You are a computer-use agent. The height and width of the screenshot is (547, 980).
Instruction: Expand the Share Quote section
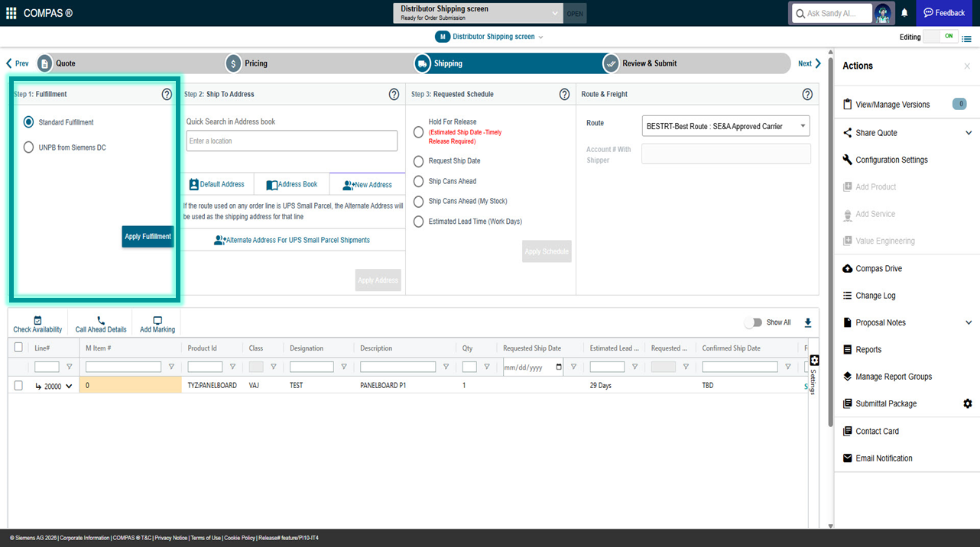tap(969, 133)
